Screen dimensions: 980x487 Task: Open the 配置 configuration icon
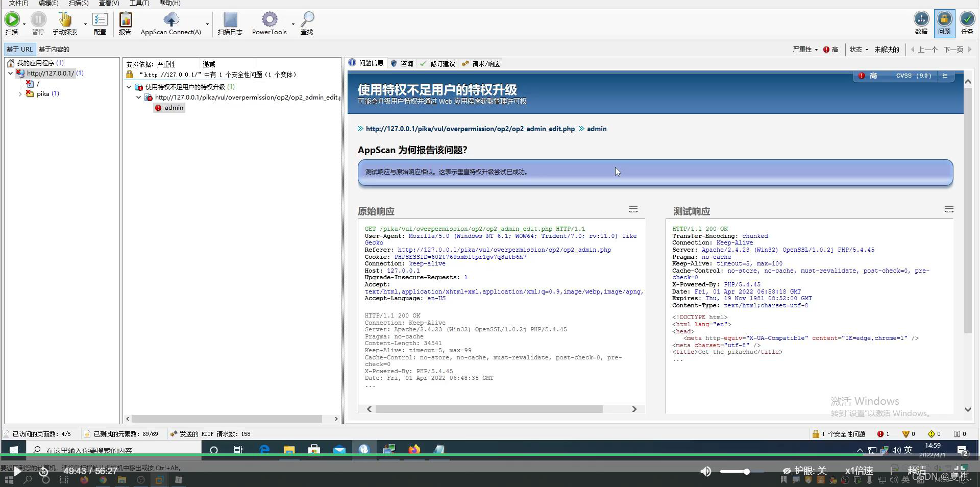(100, 20)
